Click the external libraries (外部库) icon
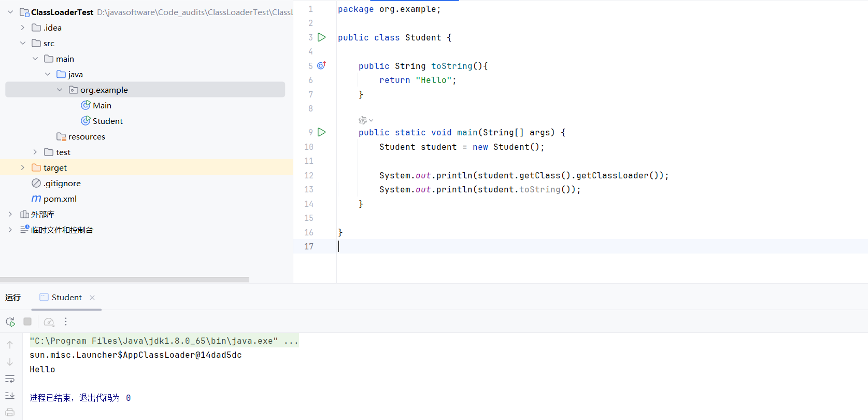 [24, 214]
